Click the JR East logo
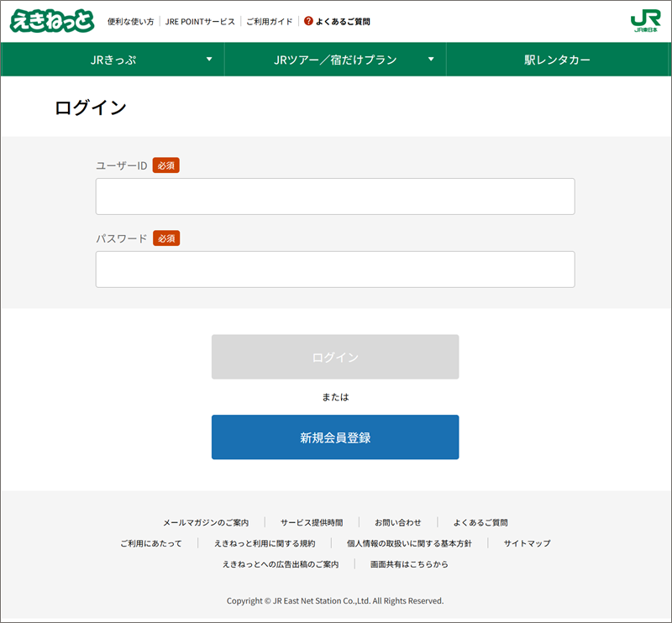This screenshot has height=623, width=672. [x=645, y=22]
